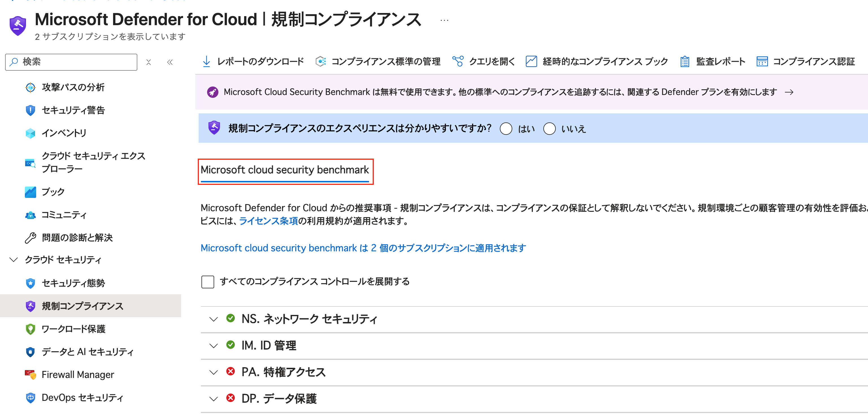Click the link about 2 個のサブスクリプションに適用されます
Screen dimensions: 868x415
pyautogui.click(x=363, y=248)
